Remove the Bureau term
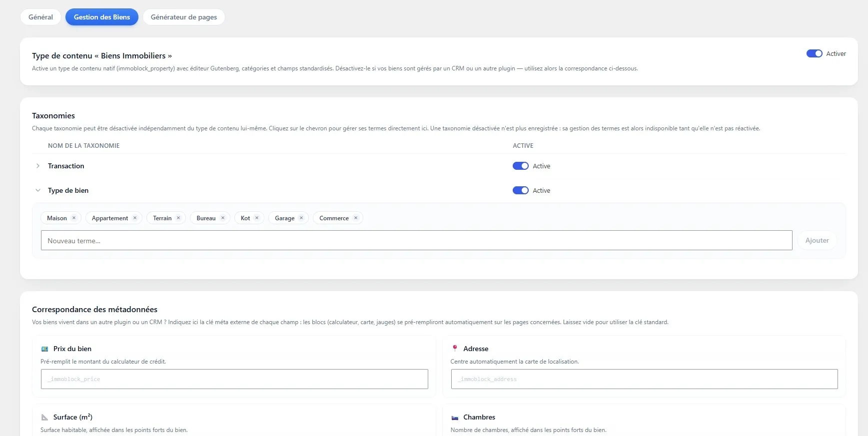 [223, 218]
